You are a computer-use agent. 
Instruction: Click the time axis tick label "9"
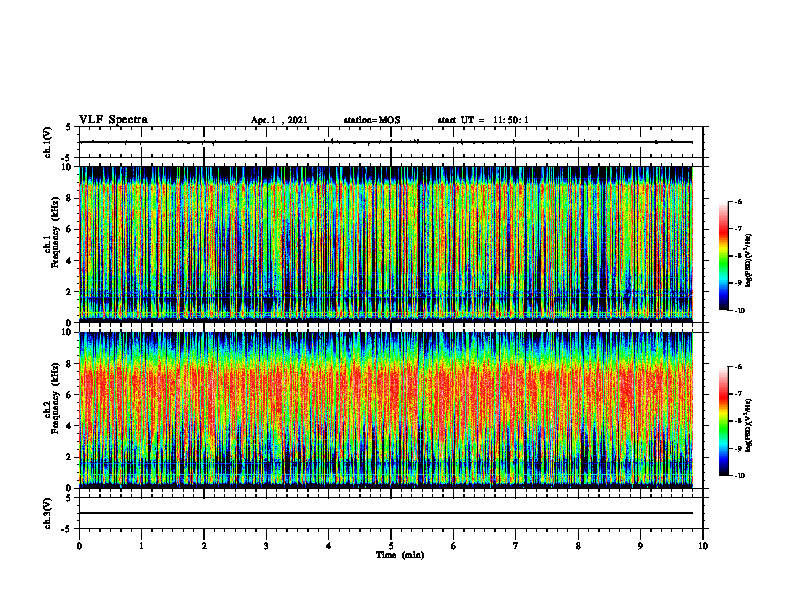pos(640,546)
